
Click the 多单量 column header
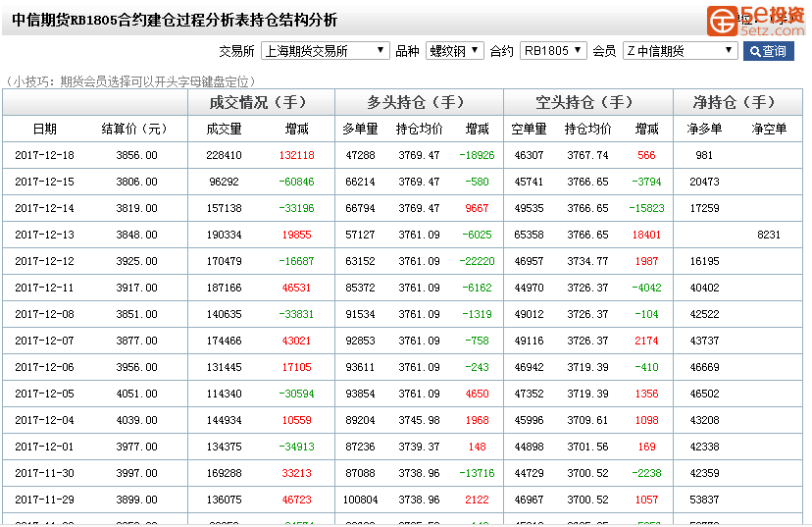pyautogui.click(x=360, y=129)
